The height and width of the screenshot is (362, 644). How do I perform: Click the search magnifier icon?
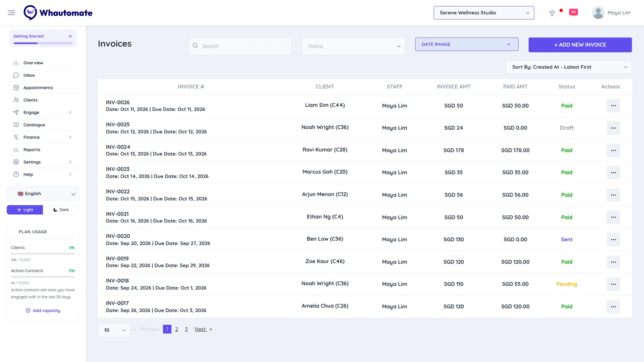[x=195, y=46]
